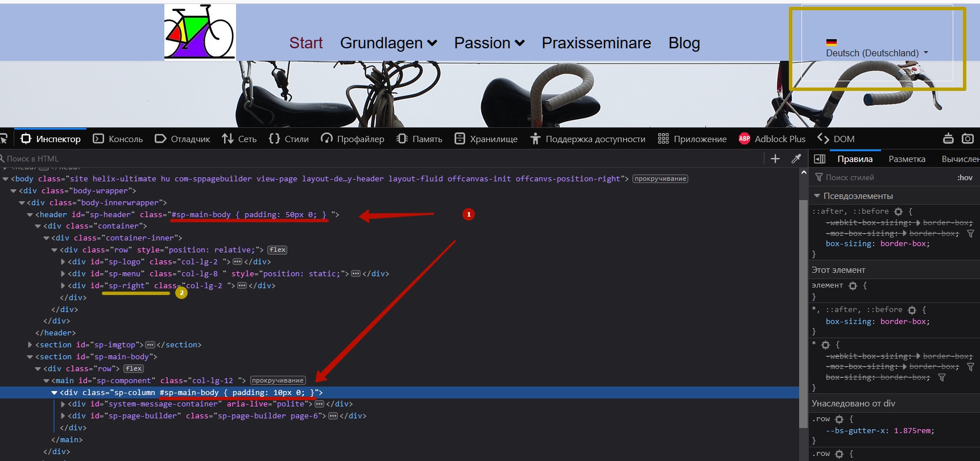This screenshot has width=980, height=461.
Task: Click the site's bicycle logo
Action: coord(200,32)
